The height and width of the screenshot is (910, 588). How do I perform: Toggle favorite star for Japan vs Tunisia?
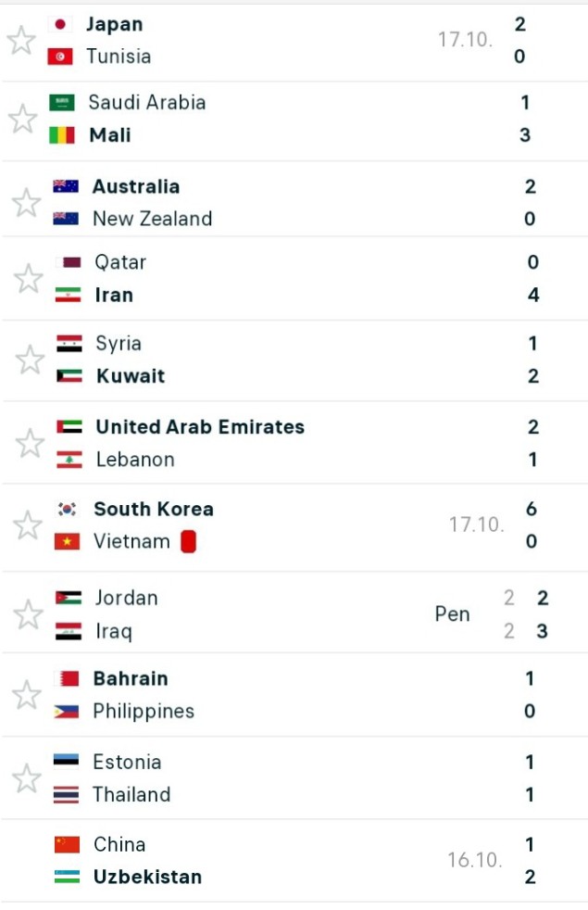[21, 40]
